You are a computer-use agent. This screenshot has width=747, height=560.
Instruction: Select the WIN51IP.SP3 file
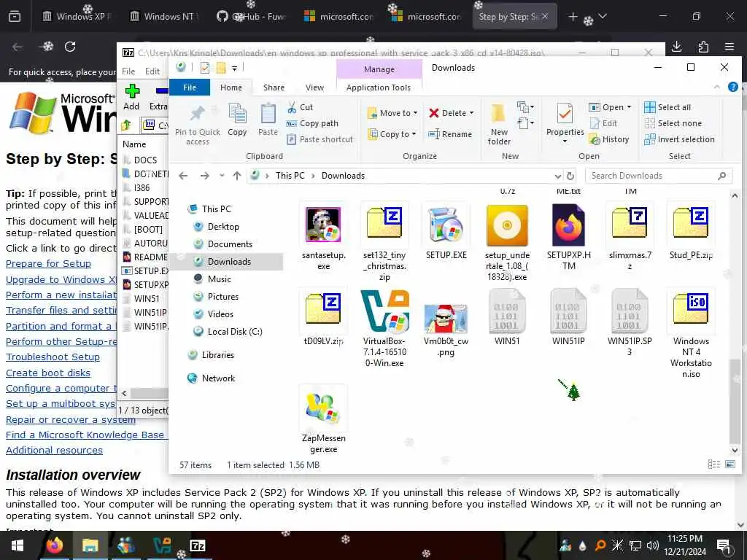pyautogui.click(x=630, y=323)
